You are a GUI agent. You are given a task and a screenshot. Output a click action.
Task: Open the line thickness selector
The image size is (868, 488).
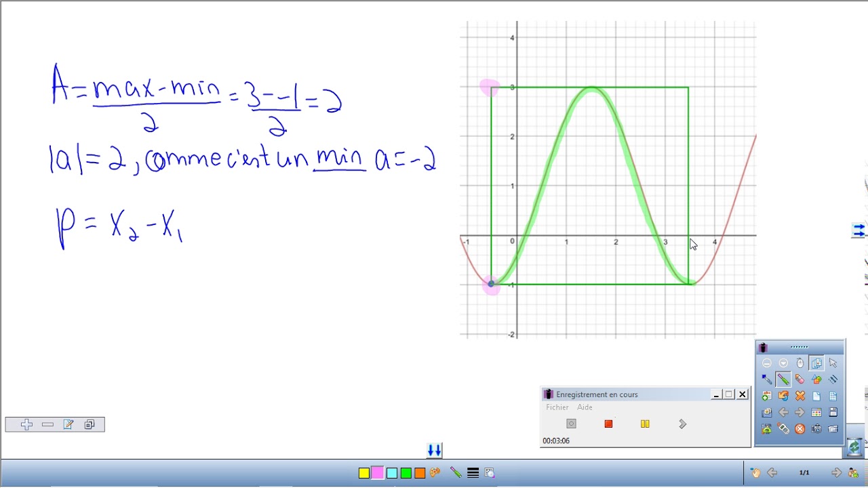pos(473,473)
